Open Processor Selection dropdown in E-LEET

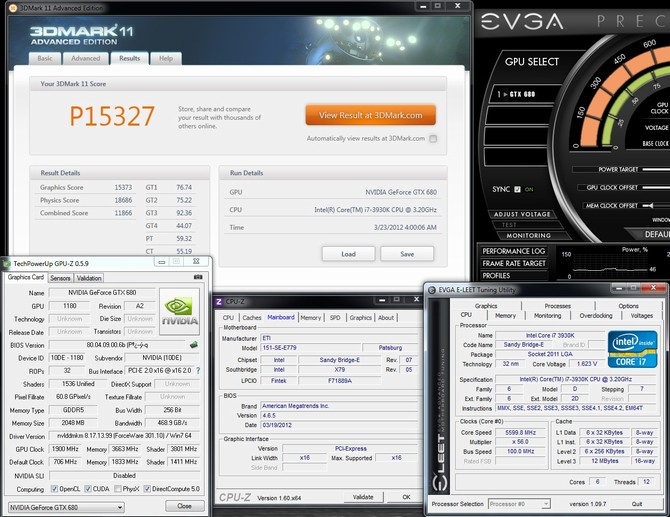[519, 504]
